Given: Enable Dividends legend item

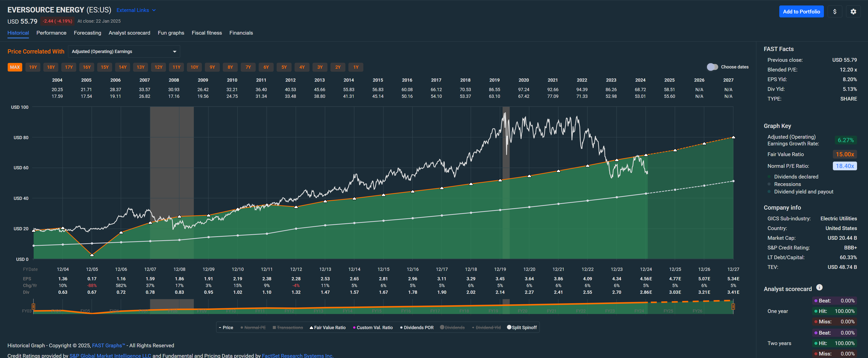Looking at the screenshot, I should [452, 327].
